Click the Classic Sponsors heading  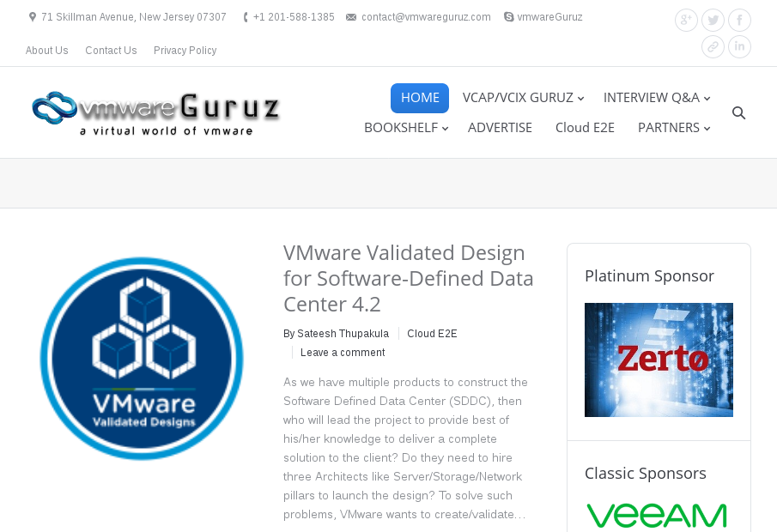tap(645, 474)
